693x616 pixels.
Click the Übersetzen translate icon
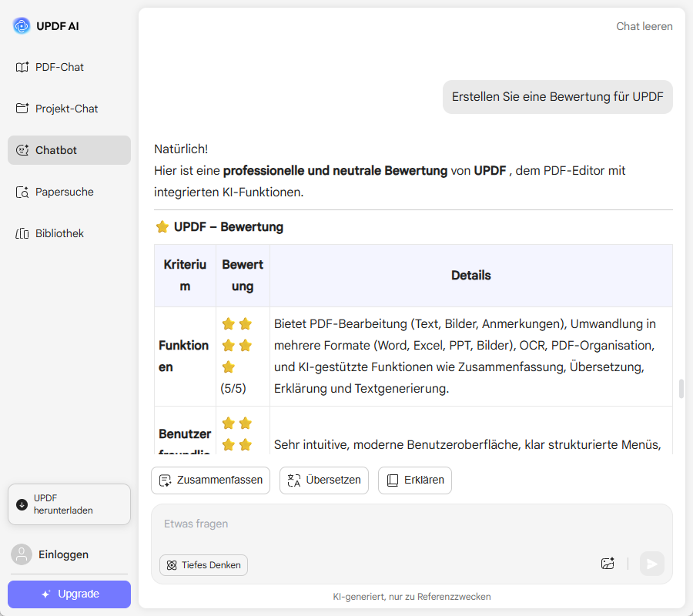pyautogui.click(x=294, y=480)
